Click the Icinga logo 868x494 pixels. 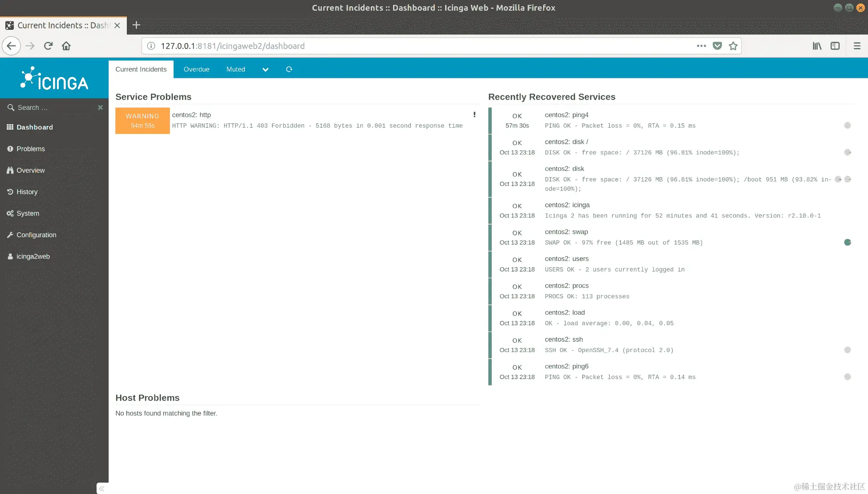point(54,79)
